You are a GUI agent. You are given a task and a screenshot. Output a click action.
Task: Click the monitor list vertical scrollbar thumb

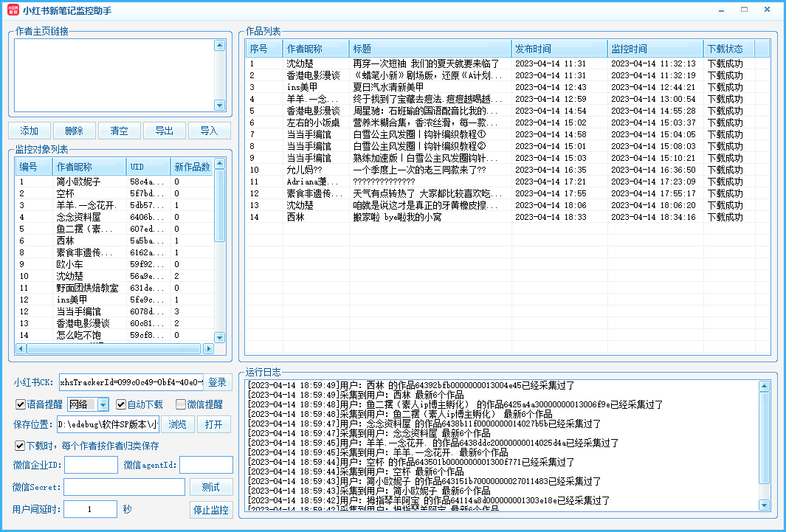[219, 206]
